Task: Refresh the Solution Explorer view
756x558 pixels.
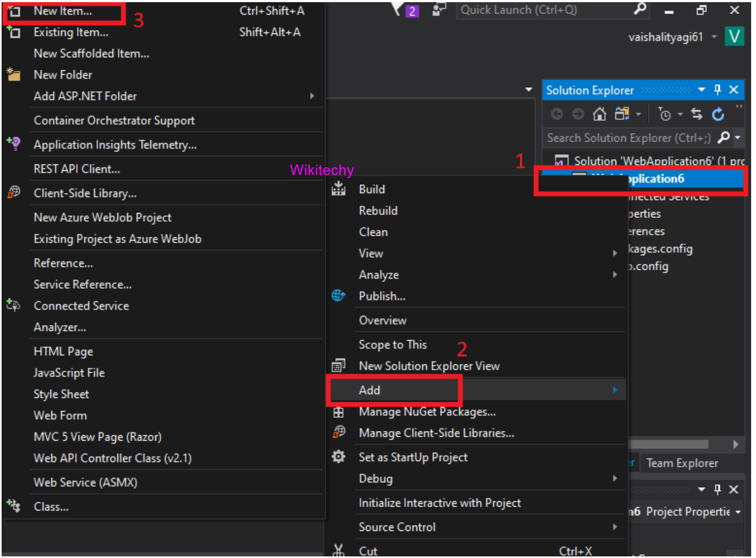Action: [718, 114]
